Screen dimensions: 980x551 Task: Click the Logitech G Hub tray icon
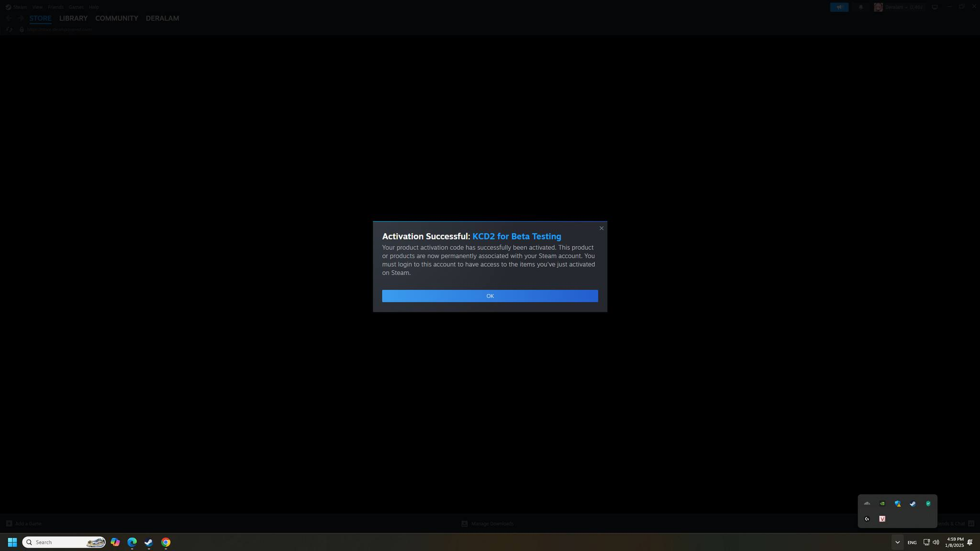click(867, 519)
